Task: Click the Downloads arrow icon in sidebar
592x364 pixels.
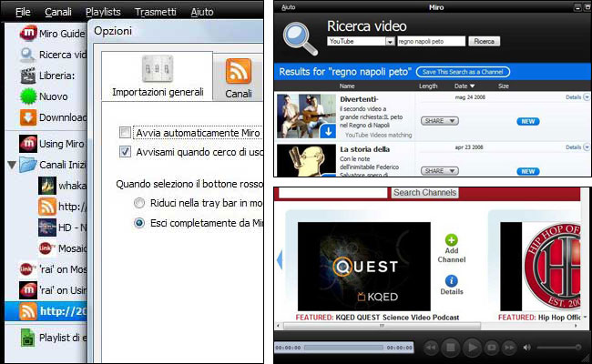Action: [x=27, y=117]
